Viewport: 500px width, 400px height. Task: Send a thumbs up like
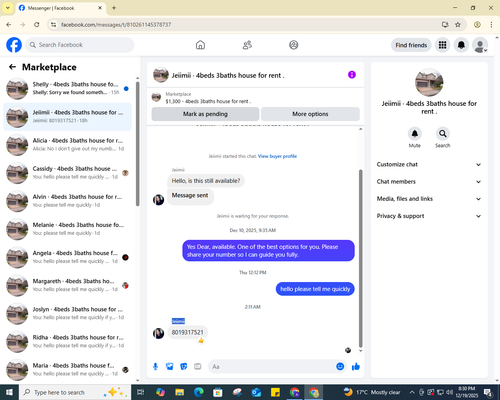point(356,367)
